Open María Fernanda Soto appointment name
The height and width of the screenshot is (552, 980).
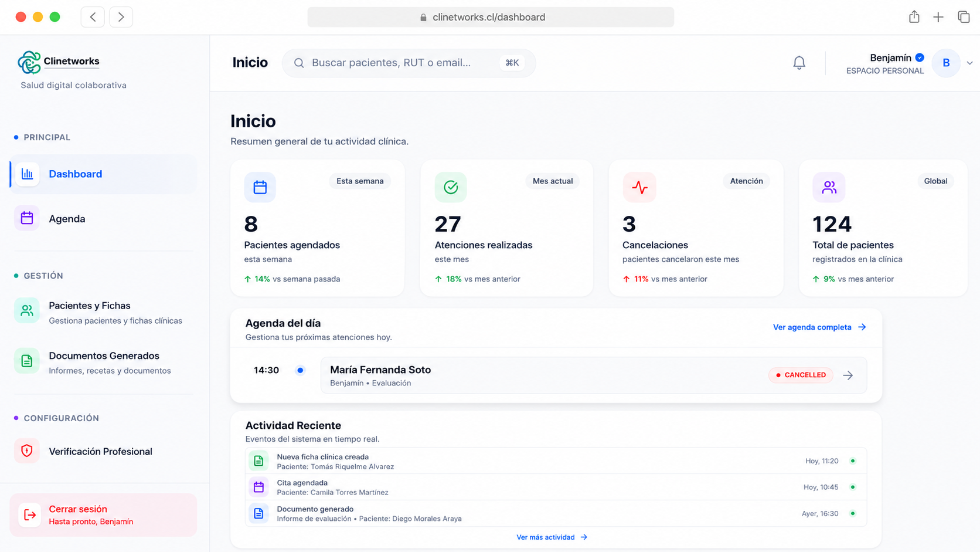380,370
